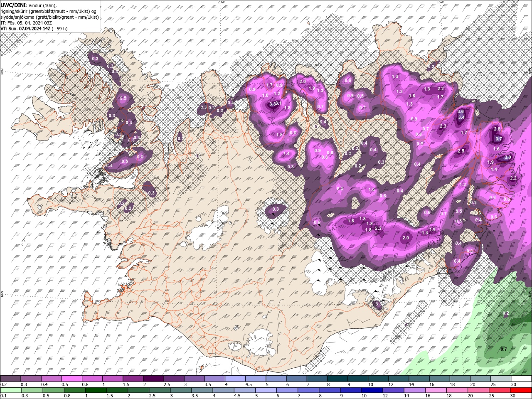Click the 3.4 snowfall value on the map
Image resolution: width=532 pixels, height=399 pixels.
tap(461, 117)
